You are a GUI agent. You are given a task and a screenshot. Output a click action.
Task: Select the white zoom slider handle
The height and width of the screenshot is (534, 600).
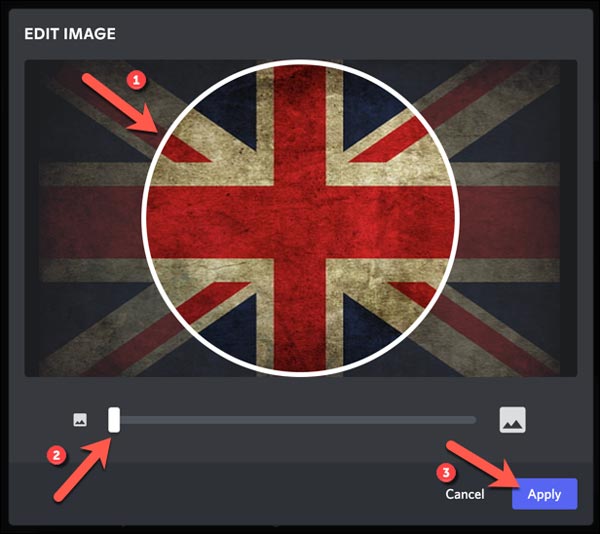114,420
